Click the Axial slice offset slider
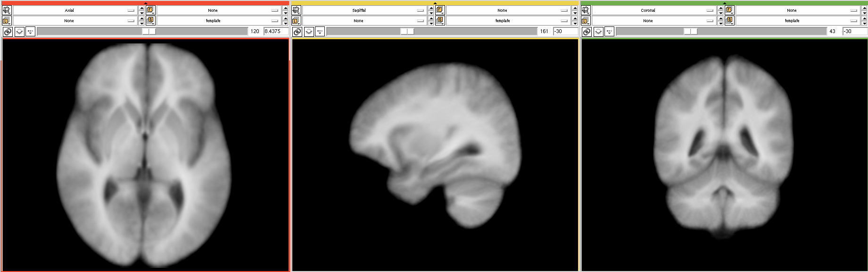This screenshot has height=272, width=868. pos(141,31)
